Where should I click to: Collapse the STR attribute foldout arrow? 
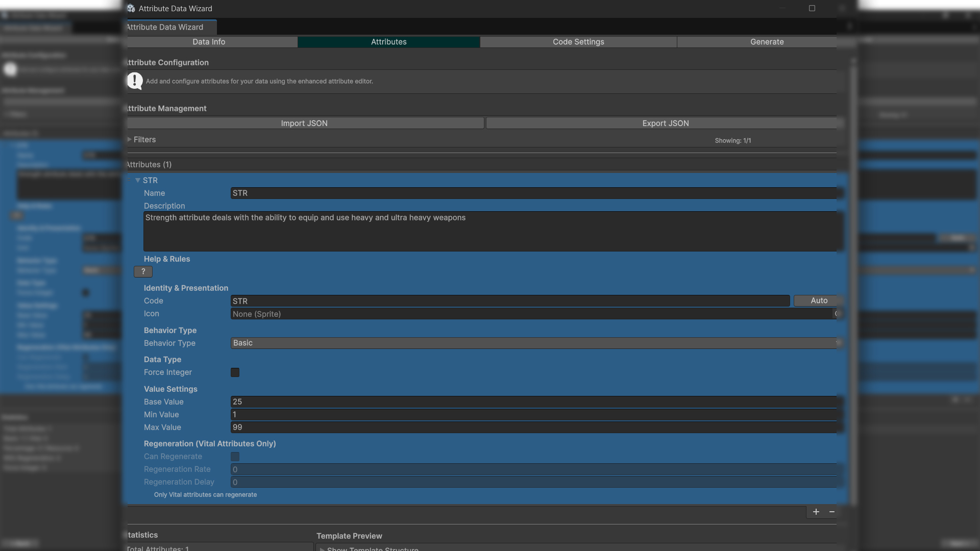(137, 180)
